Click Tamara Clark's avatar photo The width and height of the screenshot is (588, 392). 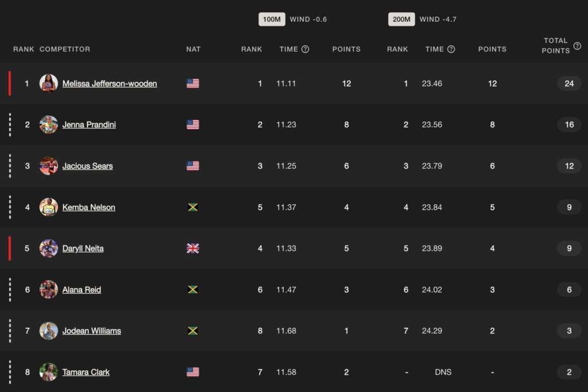(49, 372)
